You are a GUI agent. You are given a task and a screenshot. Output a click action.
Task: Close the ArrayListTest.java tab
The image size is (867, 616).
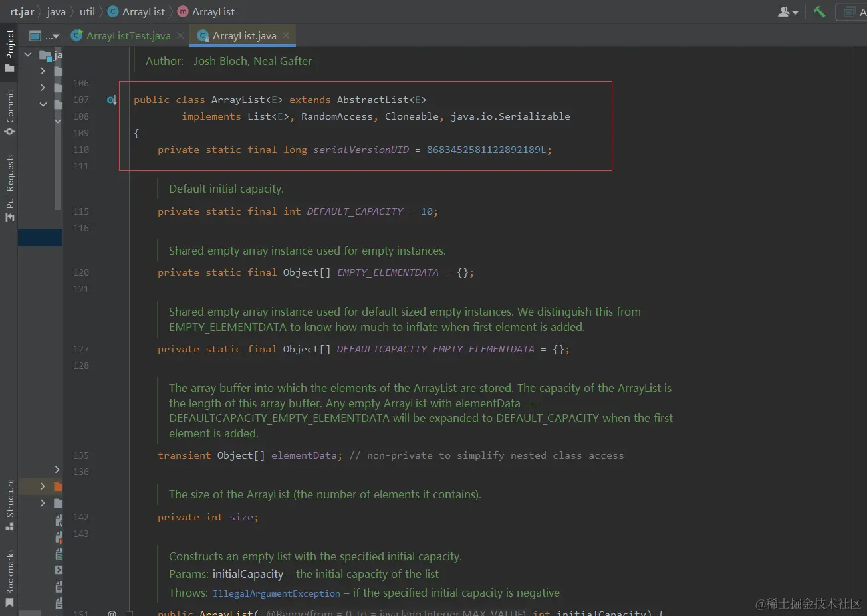click(x=180, y=35)
